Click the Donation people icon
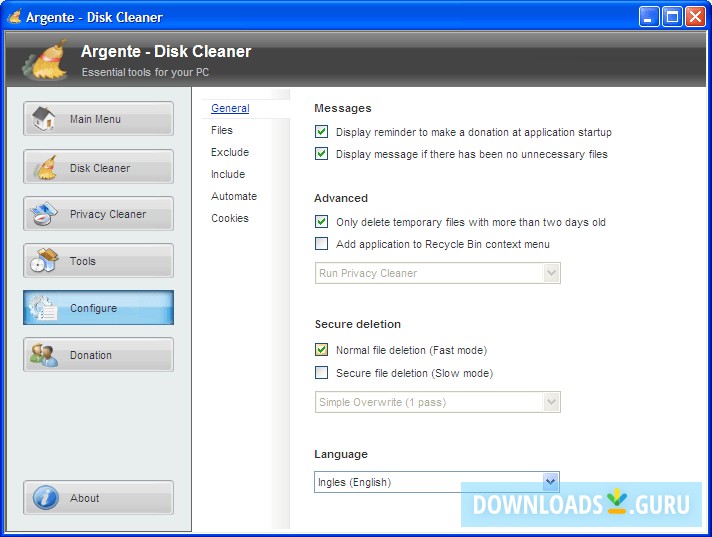 click(44, 355)
